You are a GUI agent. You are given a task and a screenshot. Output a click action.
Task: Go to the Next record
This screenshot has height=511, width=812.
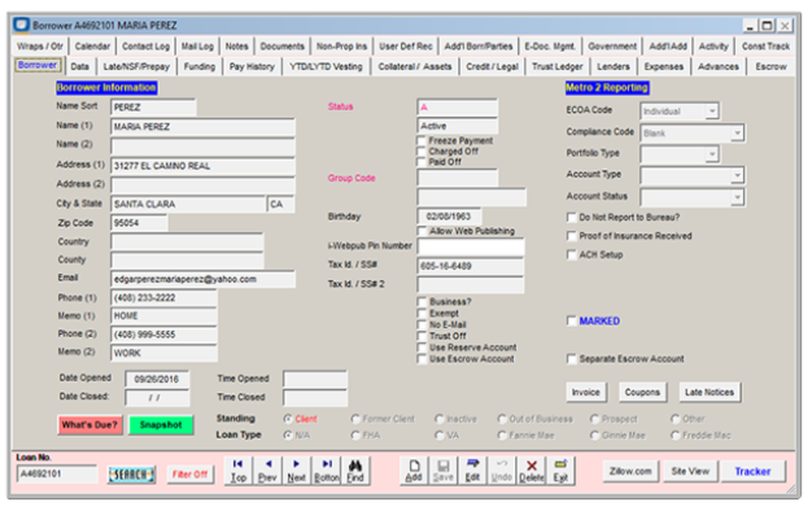point(296,470)
